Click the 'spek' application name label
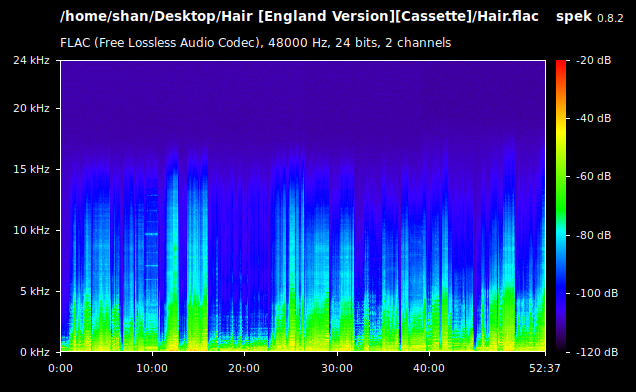The image size is (636, 392). coord(574,17)
